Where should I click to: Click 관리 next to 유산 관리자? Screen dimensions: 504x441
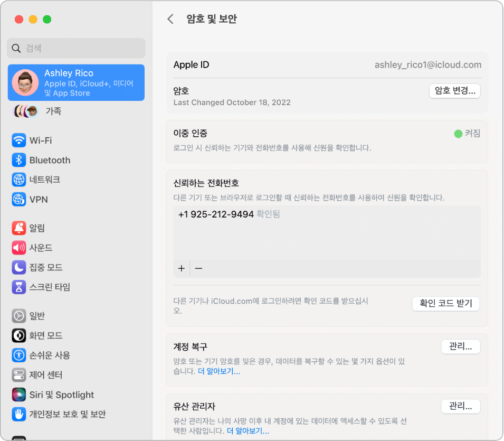(460, 406)
